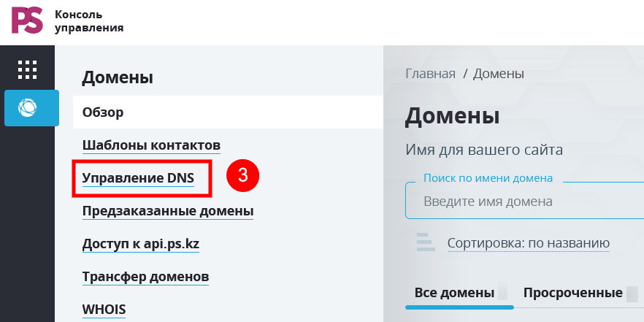Image resolution: width=644 pixels, height=322 pixels.
Task: Open the Сортировка: по названию dropdown
Action: [529, 243]
